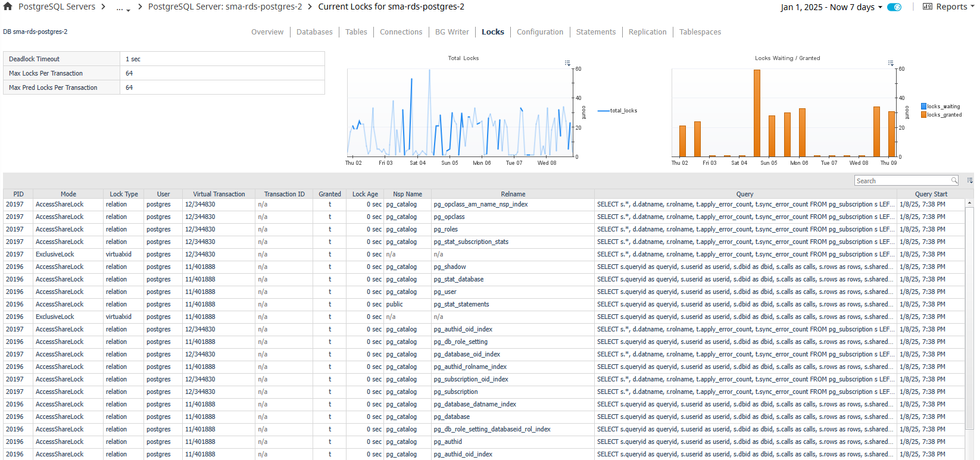This screenshot has height=460, width=980.
Task: Sort by the PID column header
Action: [18, 194]
